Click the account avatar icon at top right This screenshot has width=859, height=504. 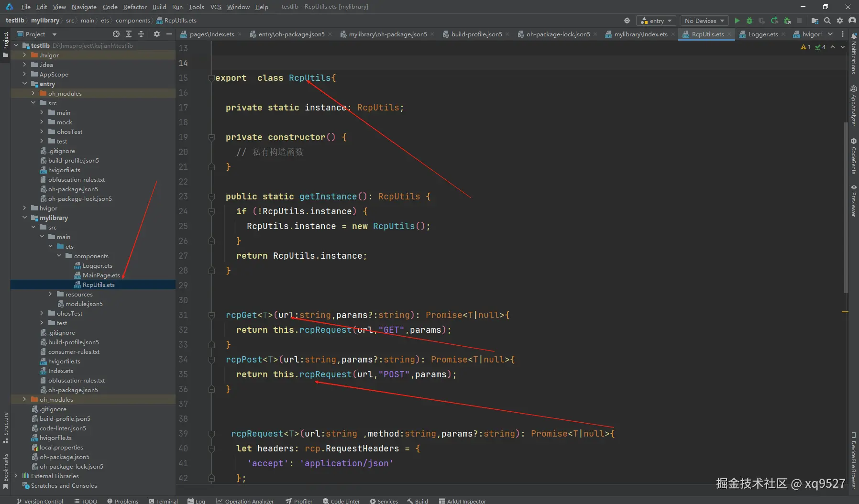(852, 21)
